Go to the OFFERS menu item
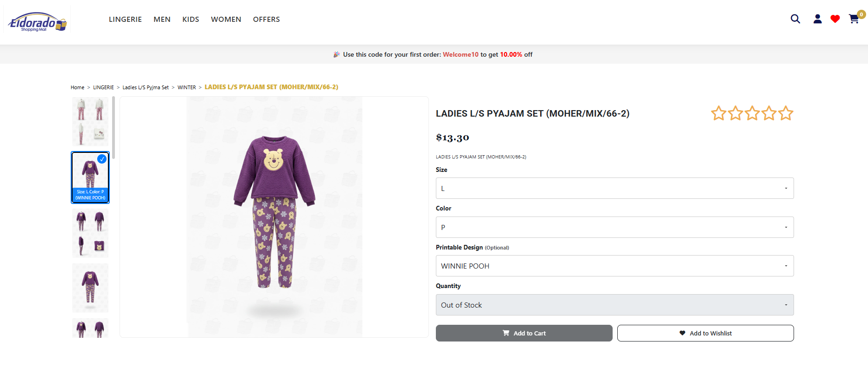This screenshot has height=381, width=868. click(x=266, y=19)
